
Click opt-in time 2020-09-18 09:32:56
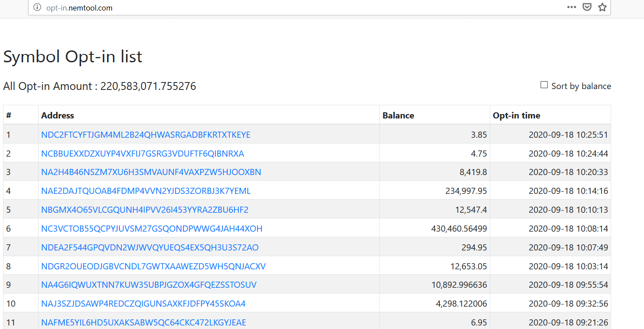pyautogui.click(x=568, y=304)
